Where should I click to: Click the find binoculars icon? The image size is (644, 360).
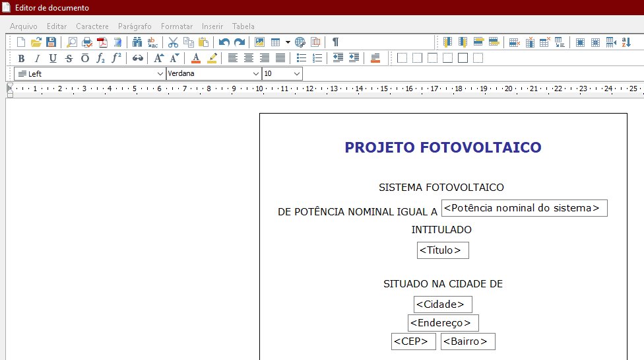pyautogui.click(x=137, y=42)
